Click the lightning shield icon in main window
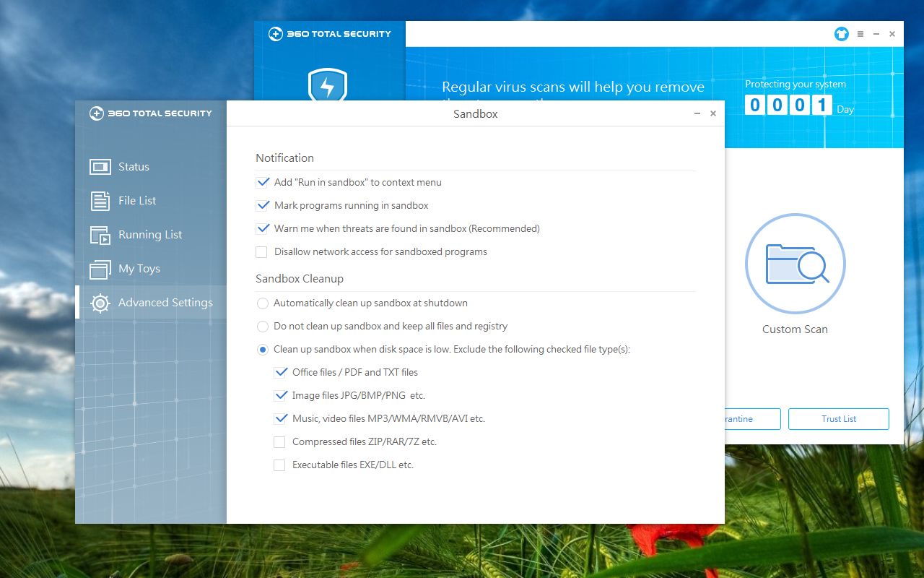This screenshot has width=924, height=578. coord(328,85)
